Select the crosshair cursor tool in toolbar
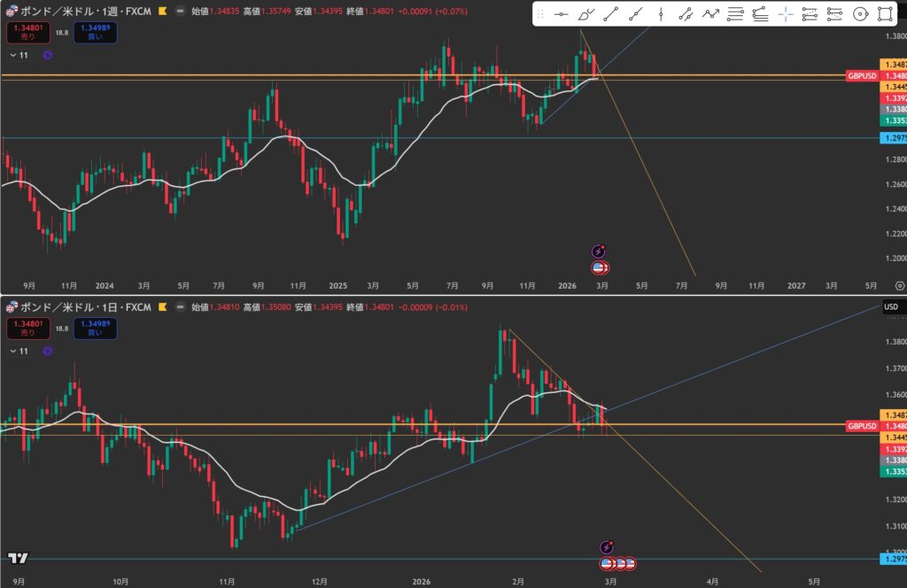 pos(785,14)
